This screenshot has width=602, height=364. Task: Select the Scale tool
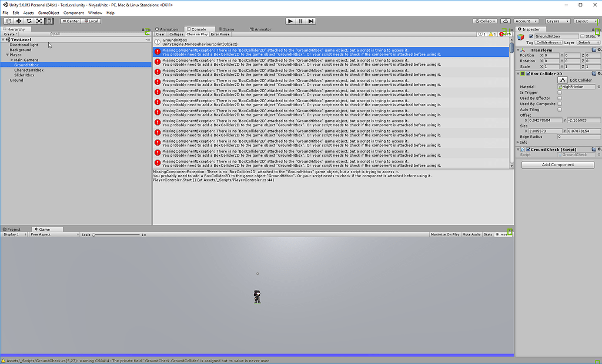click(x=39, y=21)
